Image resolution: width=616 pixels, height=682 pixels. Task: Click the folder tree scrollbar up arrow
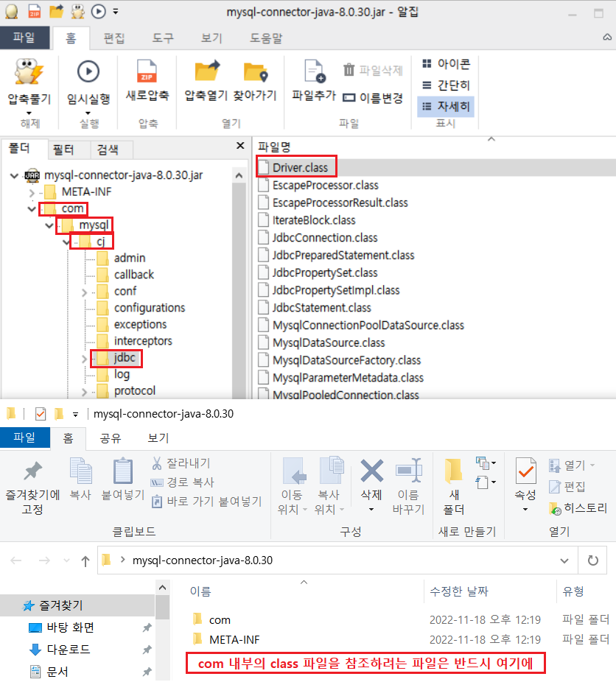click(239, 176)
